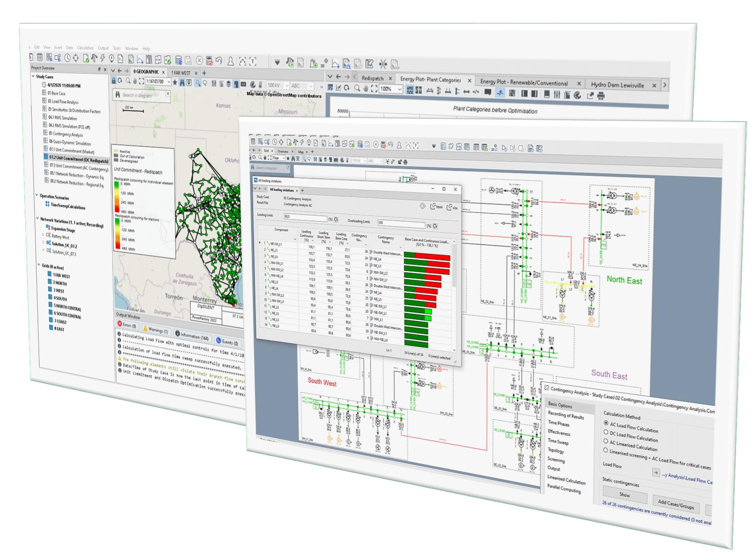
Task: Click the undo arrow icon in back toolbar
Action: coord(219,60)
